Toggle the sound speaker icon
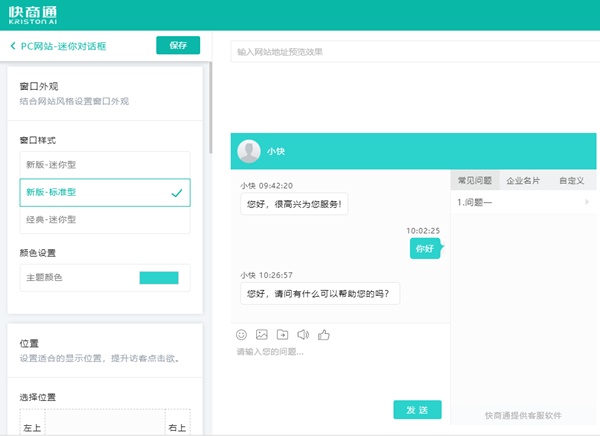This screenshot has height=436, width=600. pos(303,334)
